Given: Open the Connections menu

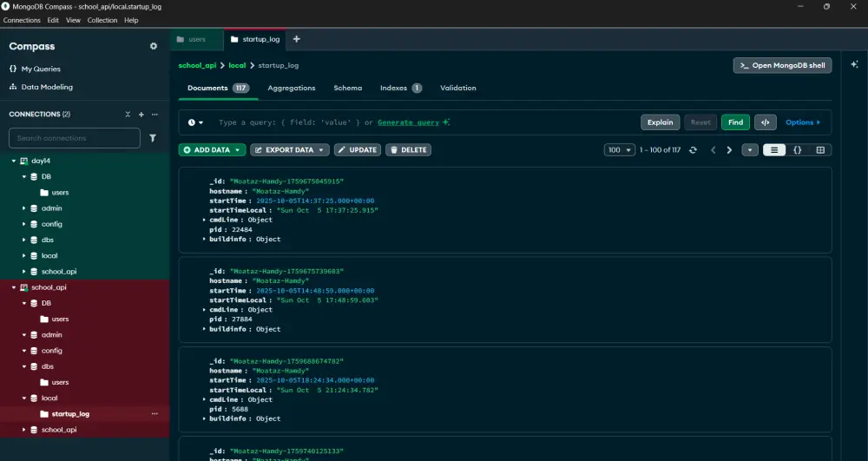Looking at the screenshot, I should (x=22, y=20).
